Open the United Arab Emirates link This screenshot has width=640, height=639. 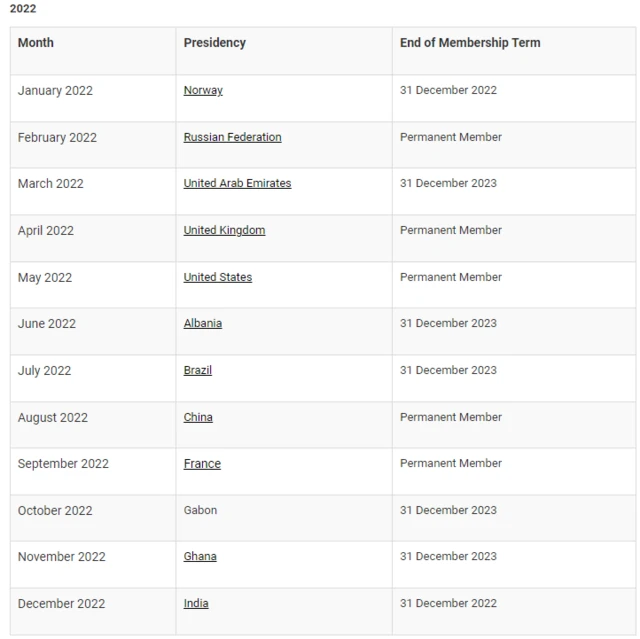[x=237, y=184]
